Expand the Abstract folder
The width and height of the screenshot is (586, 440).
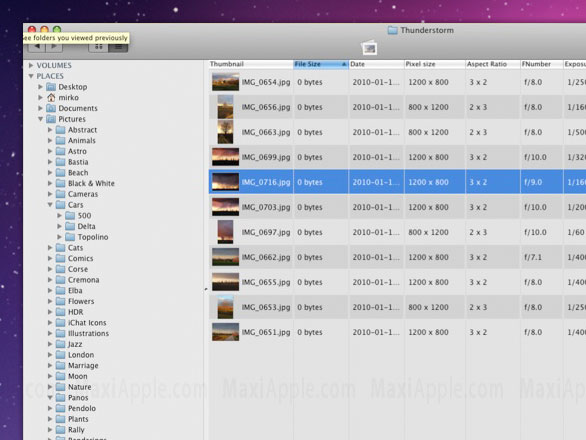tap(50, 130)
